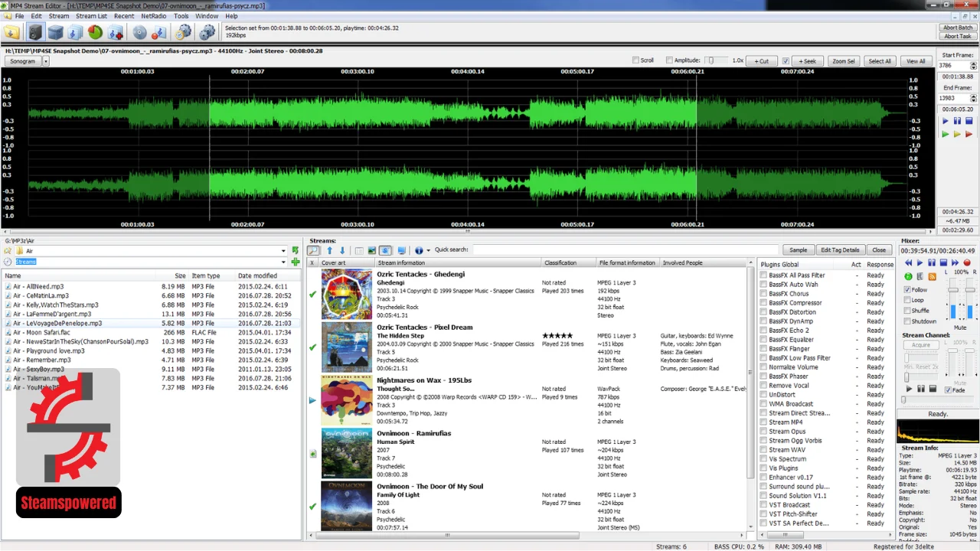Click the speaker toolbar icon
The height and width of the screenshot is (551, 980).
click(x=35, y=32)
